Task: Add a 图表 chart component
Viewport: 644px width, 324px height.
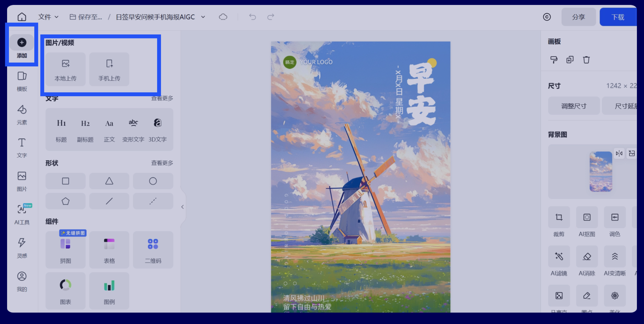Action: (x=65, y=291)
